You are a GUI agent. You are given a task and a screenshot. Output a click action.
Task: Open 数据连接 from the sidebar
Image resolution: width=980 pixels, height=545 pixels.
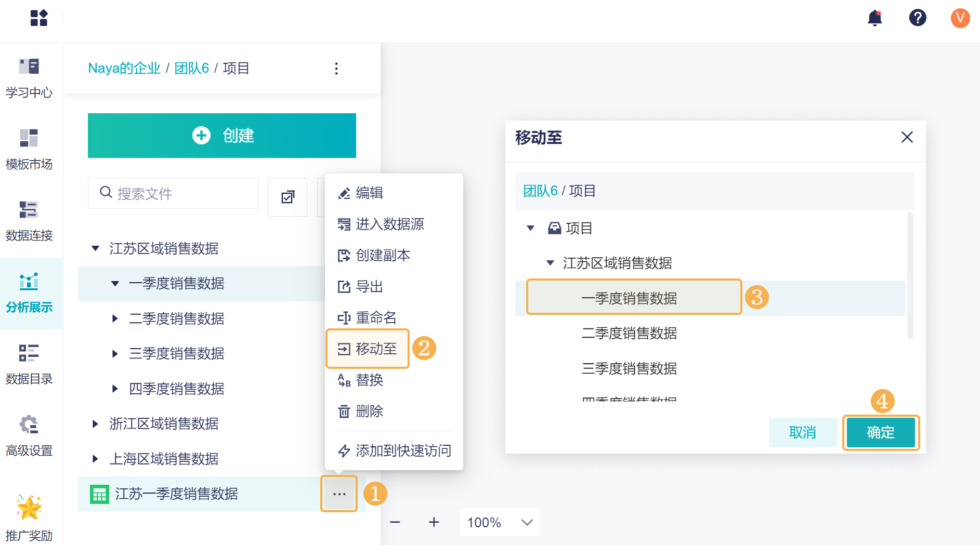click(x=29, y=221)
